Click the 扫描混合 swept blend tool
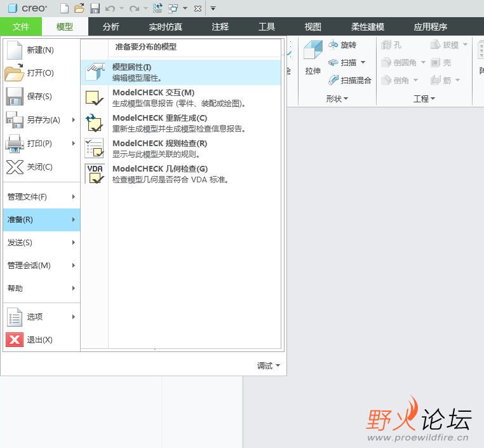 click(350, 80)
